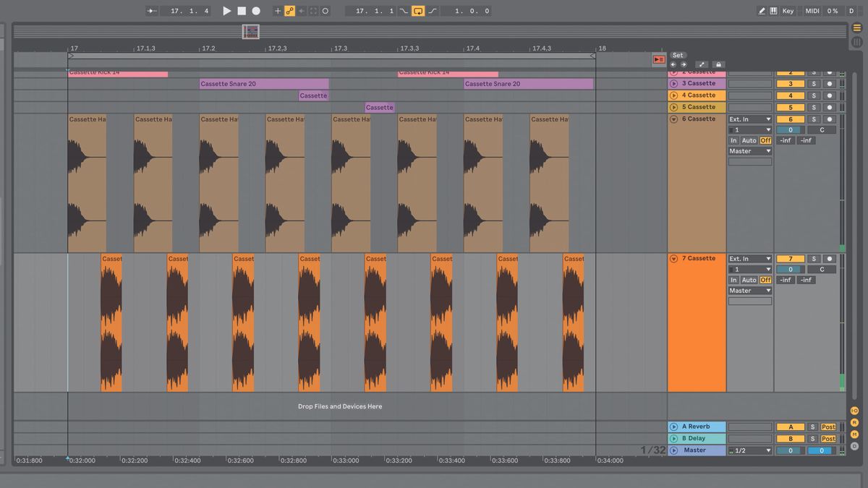The width and height of the screenshot is (868, 488).
Task: Click the lock envelopes padlock icon
Action: [x=718, y=64]
